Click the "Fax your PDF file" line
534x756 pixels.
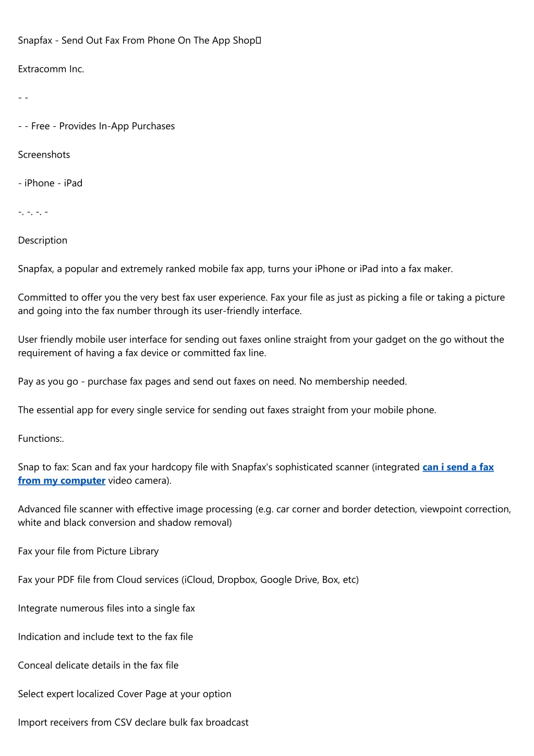point(188,580)
